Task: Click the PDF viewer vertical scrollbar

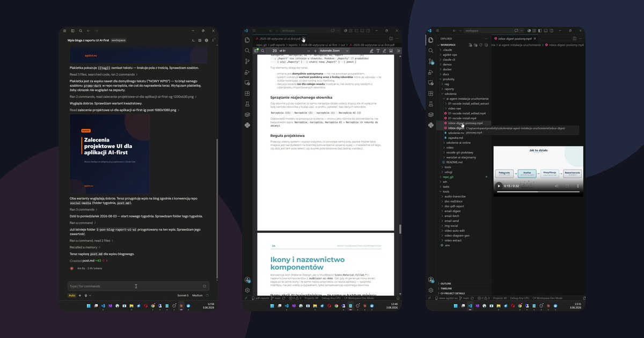Action: click(399, 228)
